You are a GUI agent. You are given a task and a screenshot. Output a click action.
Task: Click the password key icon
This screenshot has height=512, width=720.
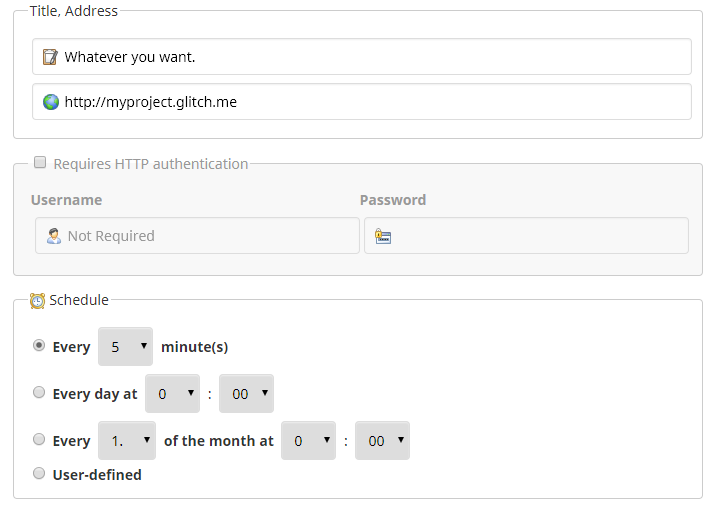point(382,236)
